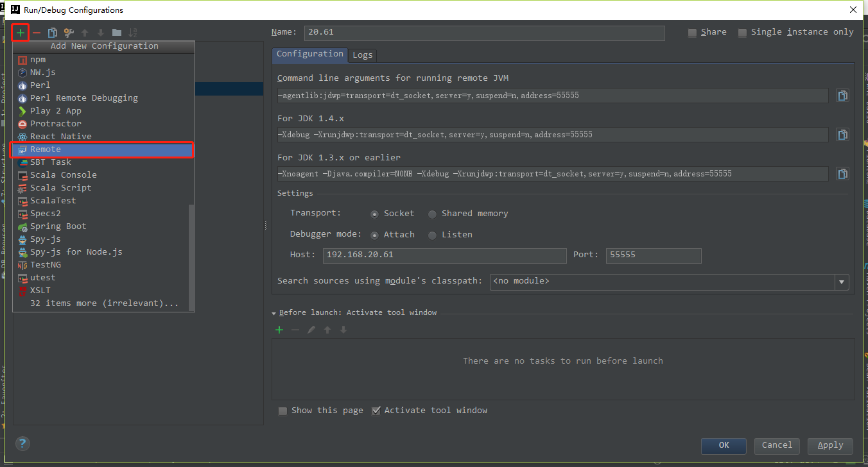The width and height of the screenshot is (868, 467).
Task: Enable Single instance only checkbox
Action: click(x=742, y=33)
